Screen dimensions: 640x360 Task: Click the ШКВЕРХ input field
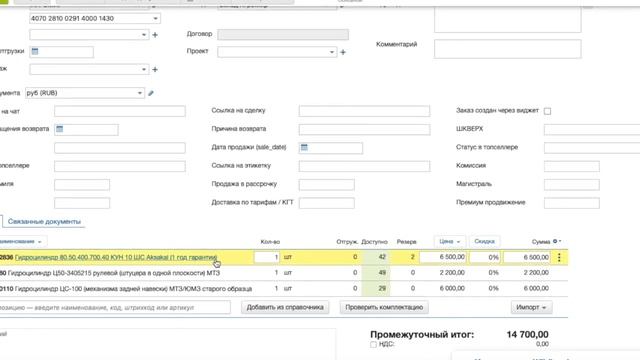(592, 129)
